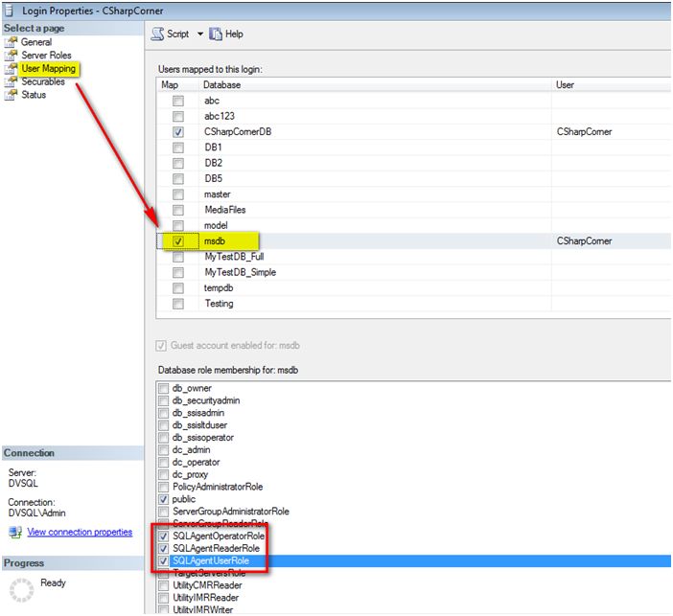Screen dimensions: 673x616
Task: Open the Script dropdown arrow
Action: pos(200,34)
